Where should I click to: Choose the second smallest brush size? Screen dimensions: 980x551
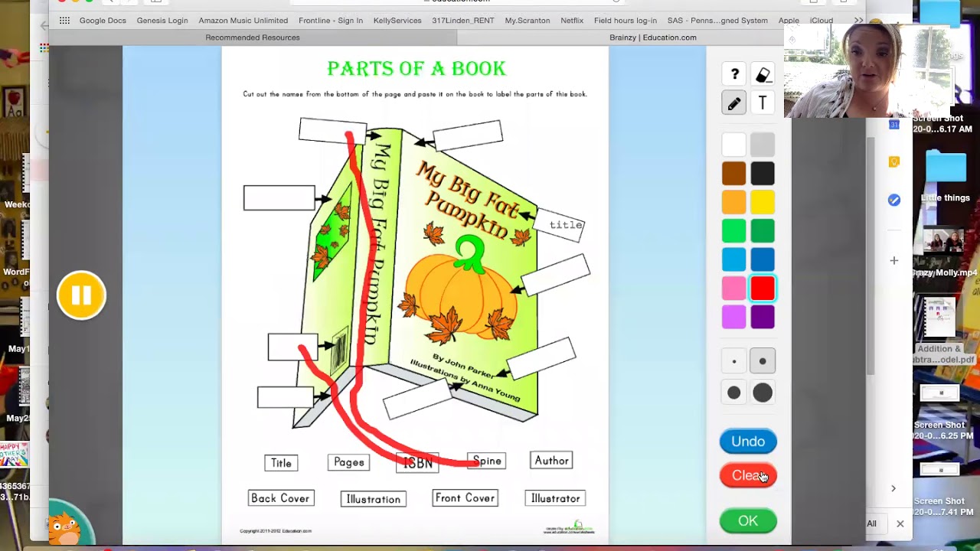[x=763, y=361]
